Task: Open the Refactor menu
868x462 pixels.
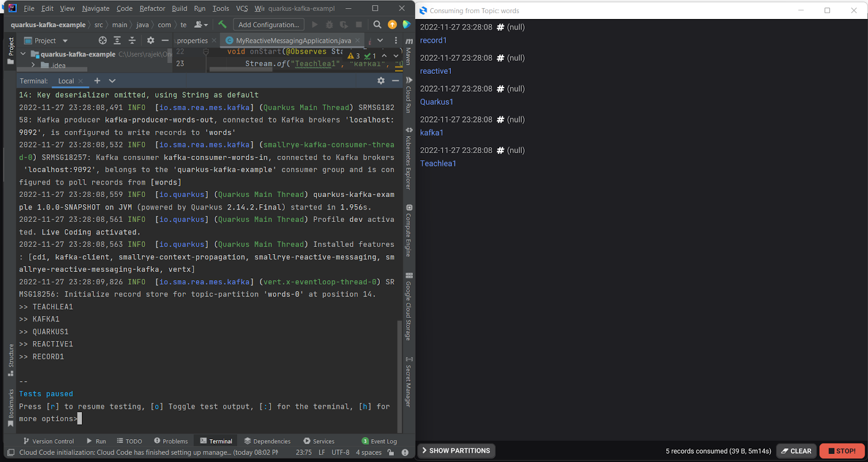Action: (152, 8)
